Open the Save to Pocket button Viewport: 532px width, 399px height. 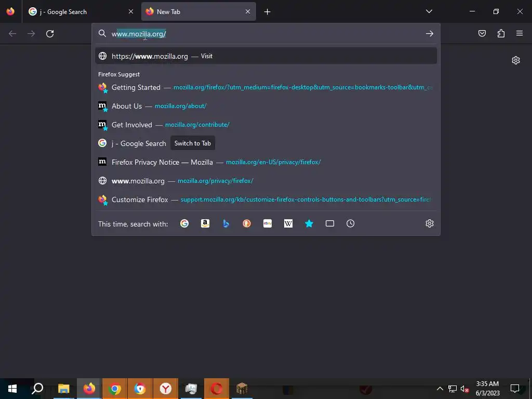482,33
